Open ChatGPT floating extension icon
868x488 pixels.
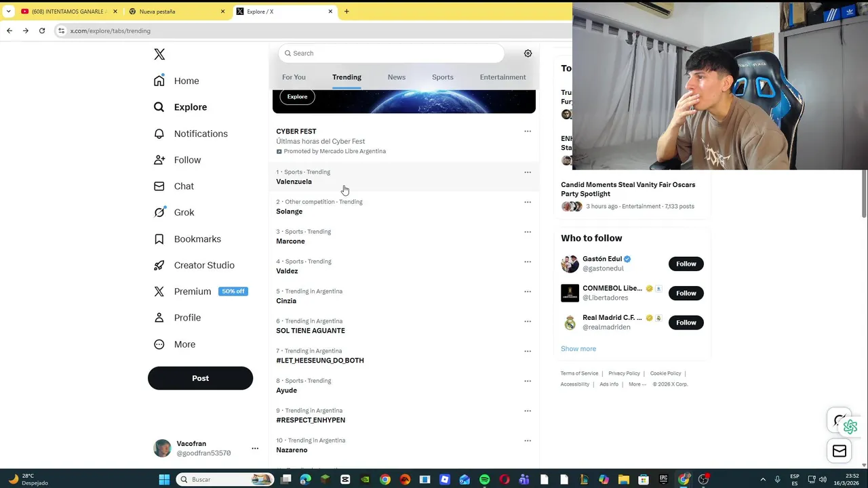850,427
